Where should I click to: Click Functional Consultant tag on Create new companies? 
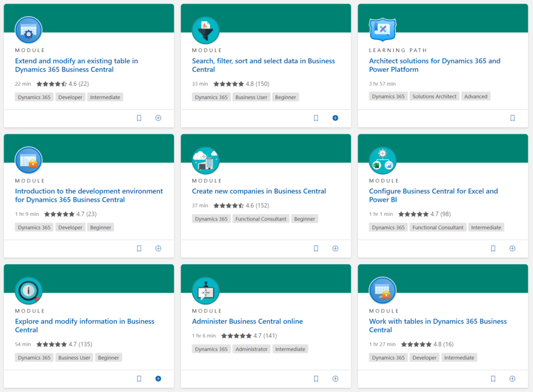[261, 219]
